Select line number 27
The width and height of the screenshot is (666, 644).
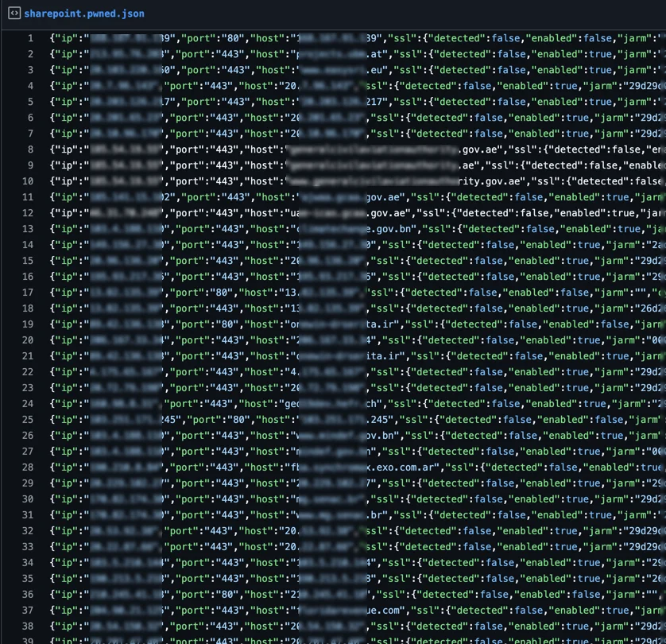tap(28, 451)
